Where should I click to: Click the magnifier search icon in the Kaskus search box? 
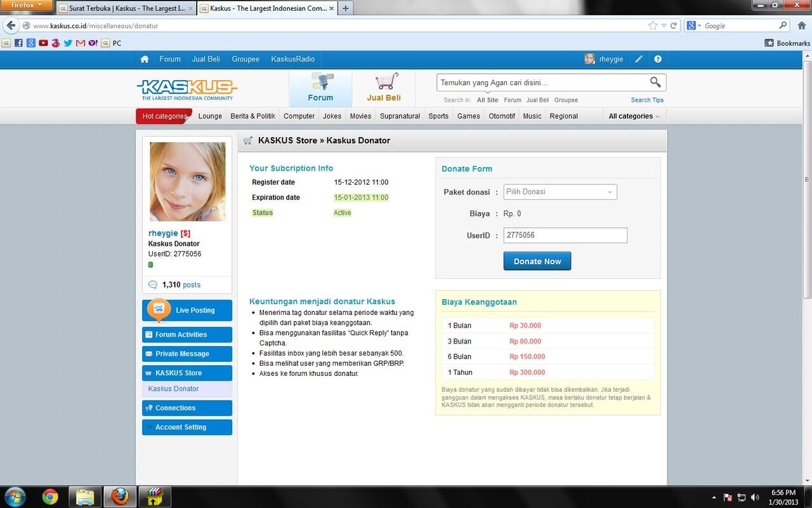(655, 82)
